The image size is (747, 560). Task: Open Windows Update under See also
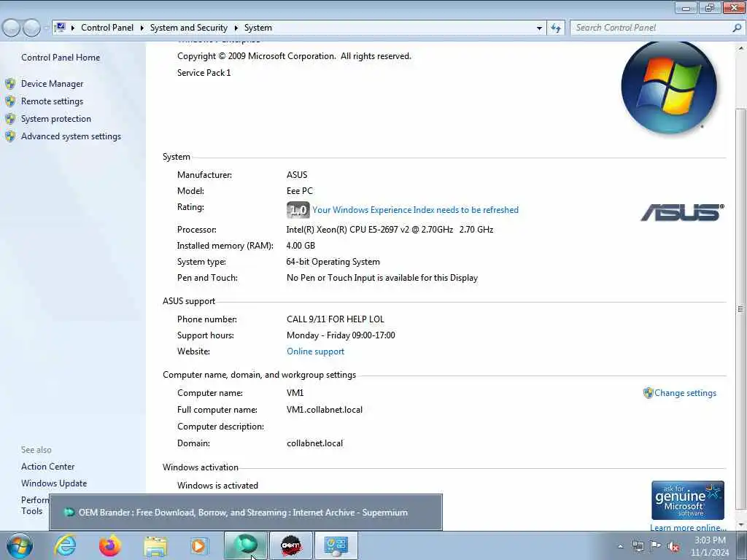[54, 483]
